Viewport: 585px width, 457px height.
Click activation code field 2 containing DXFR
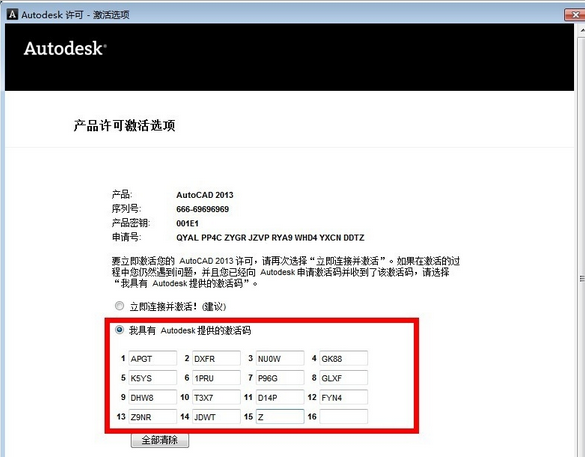[216, 359]
